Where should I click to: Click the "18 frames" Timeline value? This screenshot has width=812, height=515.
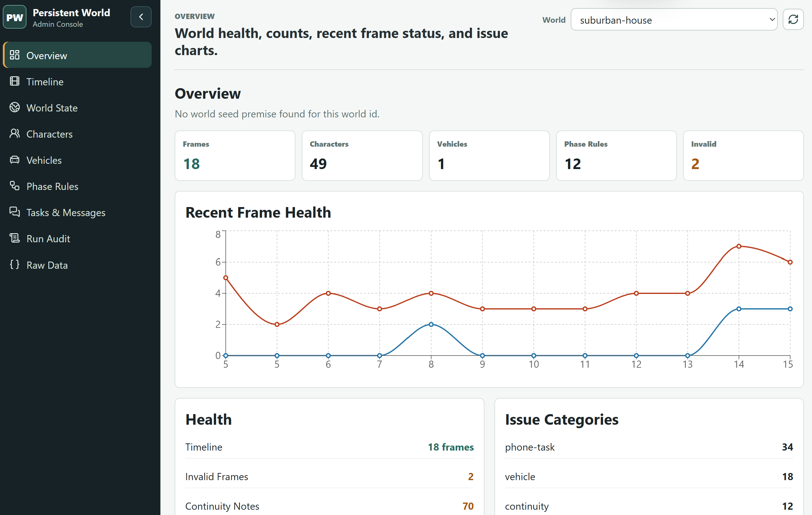pyautogui.click(x=451, y=447)
